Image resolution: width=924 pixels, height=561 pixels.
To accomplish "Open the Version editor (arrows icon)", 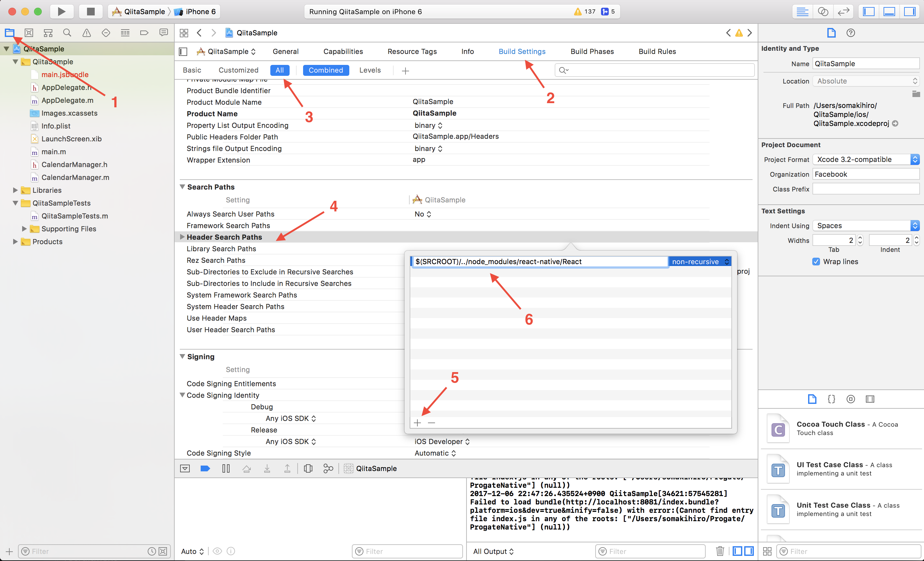I will (x=843, y=11).
